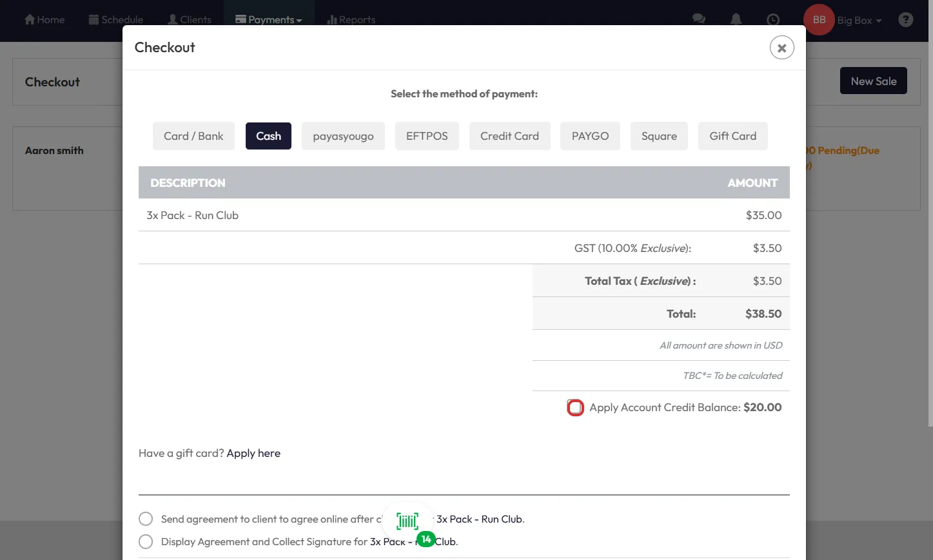Select Display Agreement and Collect Signature option
Screen dimensions: 933x560
pyautogui.click(x=146, y=542)
